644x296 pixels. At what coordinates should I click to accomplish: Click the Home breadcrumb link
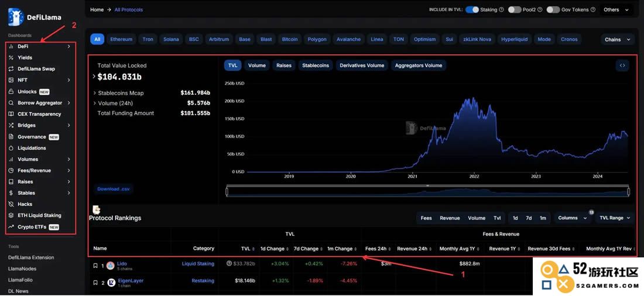tap(97, 10)
